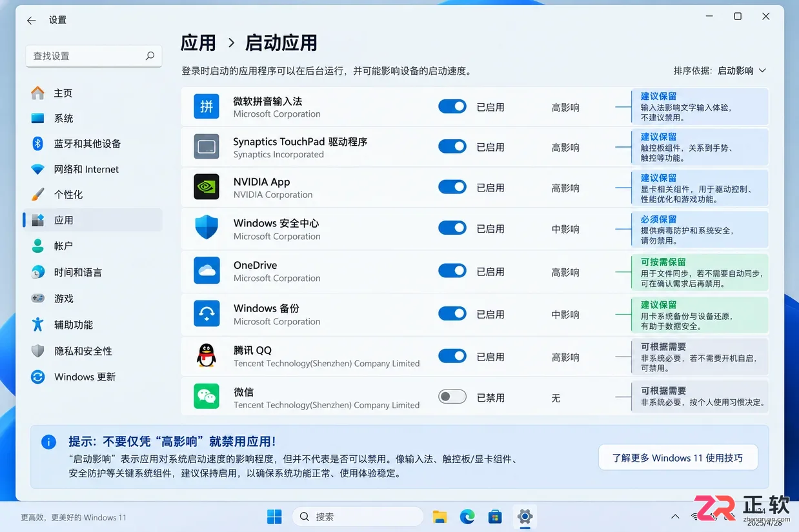
Task: Open Microsoft Store from the taskbar
Action: (x=495, y=517)
